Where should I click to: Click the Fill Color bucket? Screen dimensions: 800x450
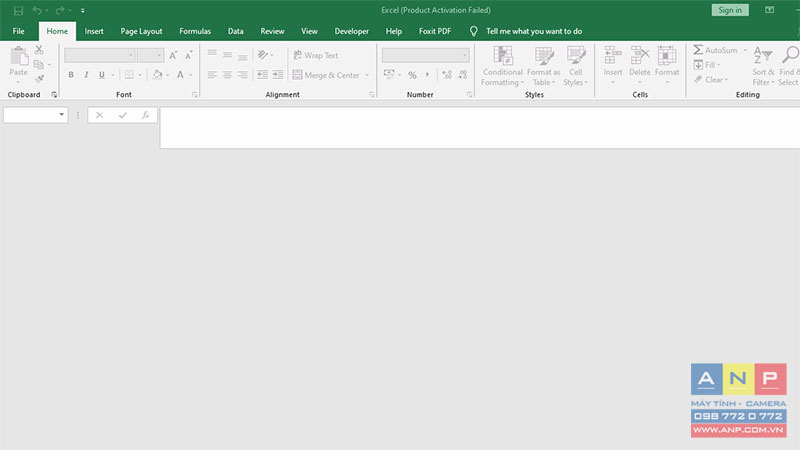pos(157,75)
